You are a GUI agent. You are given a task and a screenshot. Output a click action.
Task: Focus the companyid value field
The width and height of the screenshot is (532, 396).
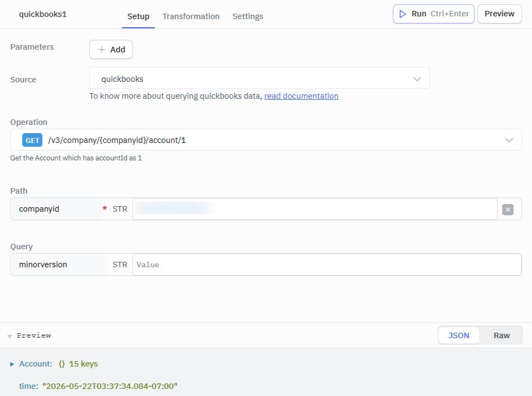tap(315, 209)
